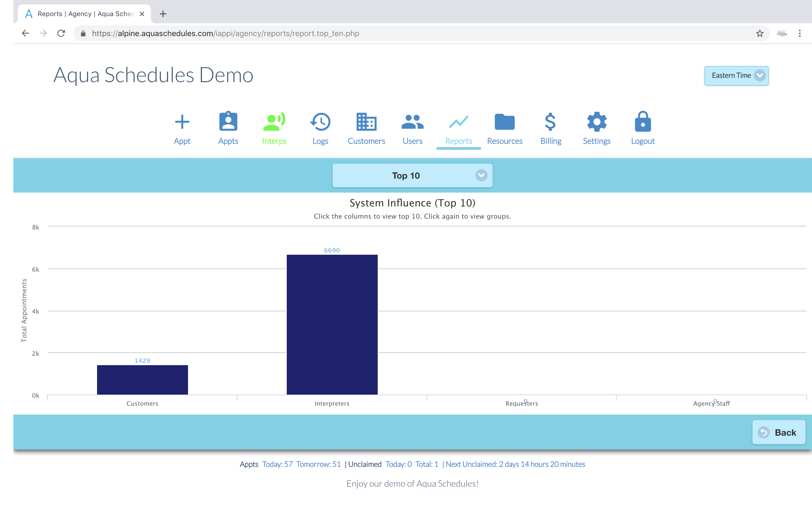Viewport: 812px width, 515px height.
Task: Click the Appt label in navigation
Action: 182,141
